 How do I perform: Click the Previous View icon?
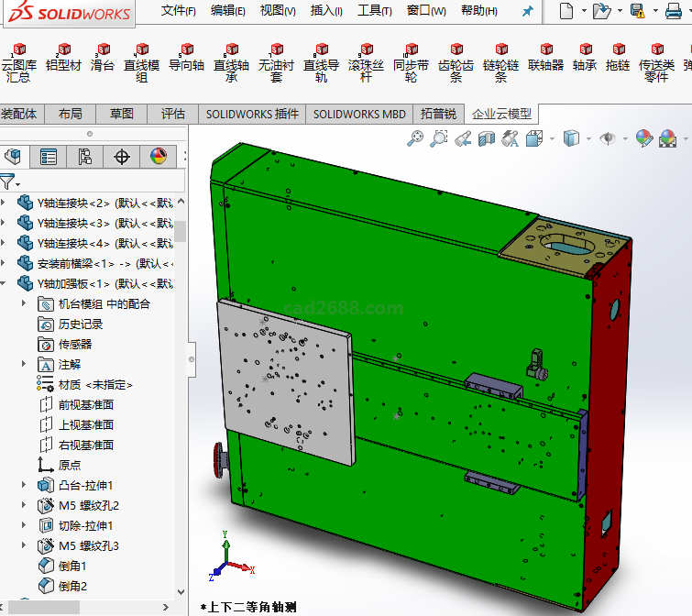[x=464, y=138]
